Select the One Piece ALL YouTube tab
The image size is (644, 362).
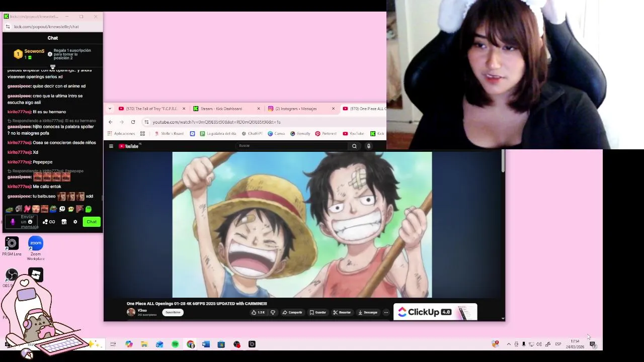click(x=363, y=109)
